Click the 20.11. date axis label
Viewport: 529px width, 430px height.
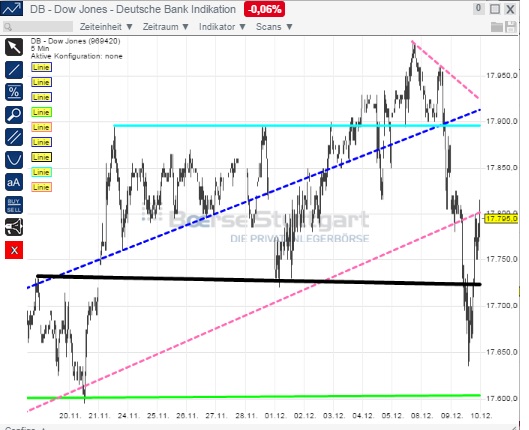pos(70,415)
